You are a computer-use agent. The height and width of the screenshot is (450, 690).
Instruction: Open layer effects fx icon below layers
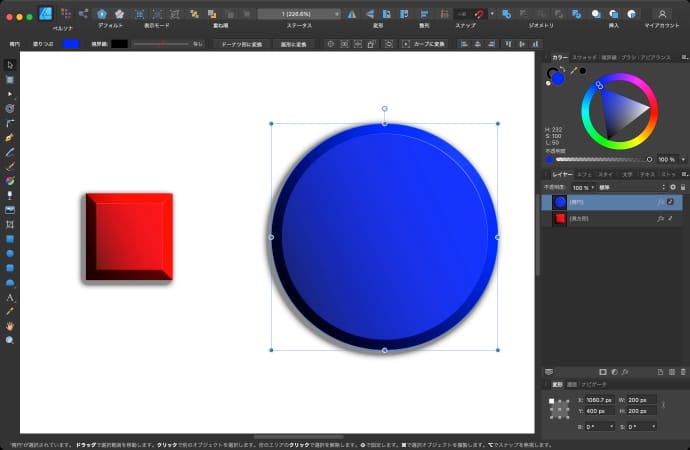(625, 372)
